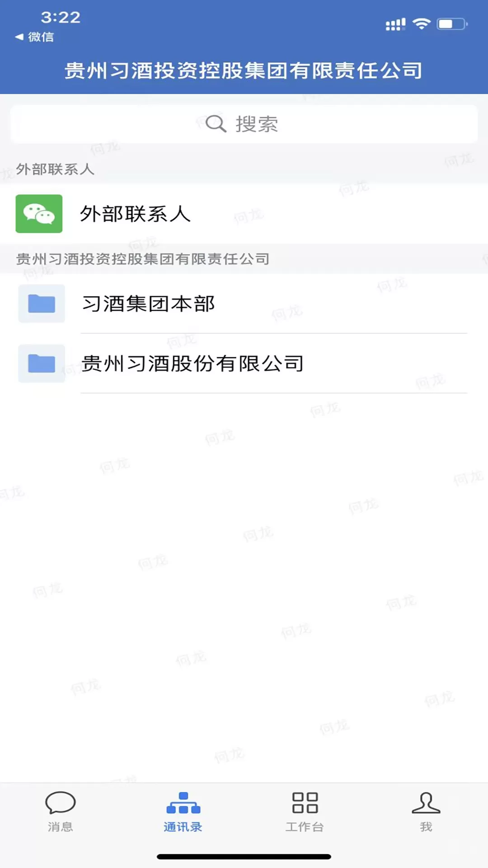Click the 搜索 search field
Screen dimensions: 488x868
coord(244,124)
